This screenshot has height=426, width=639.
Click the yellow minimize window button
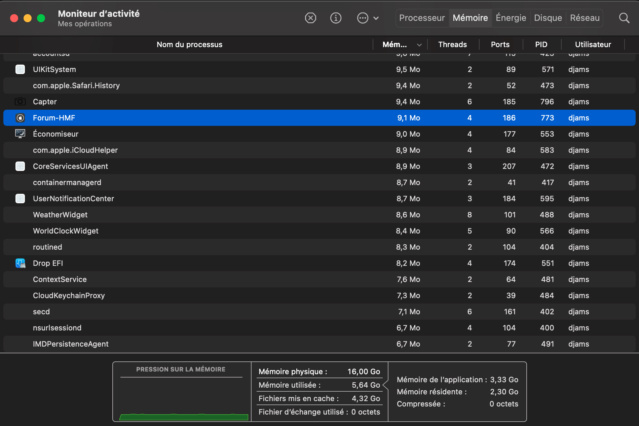(x=27, y=18)
